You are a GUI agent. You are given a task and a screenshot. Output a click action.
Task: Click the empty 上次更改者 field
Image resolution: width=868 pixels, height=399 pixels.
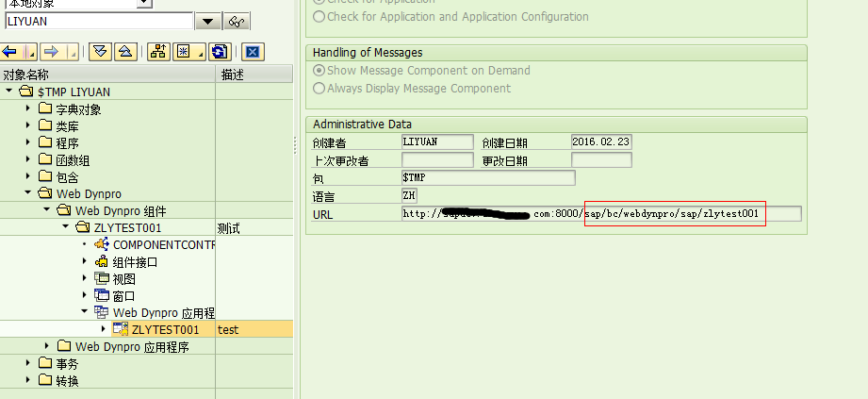(437, 160)
